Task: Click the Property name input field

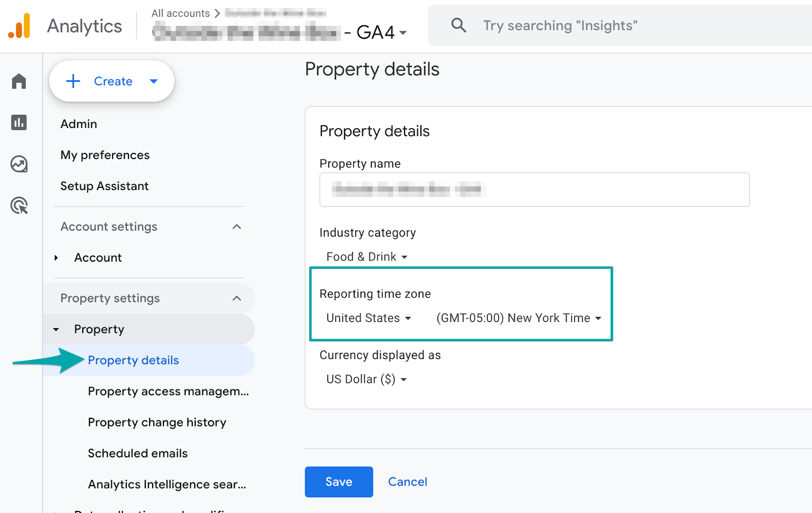Action: pyautogui.click(x=534, y=189)
